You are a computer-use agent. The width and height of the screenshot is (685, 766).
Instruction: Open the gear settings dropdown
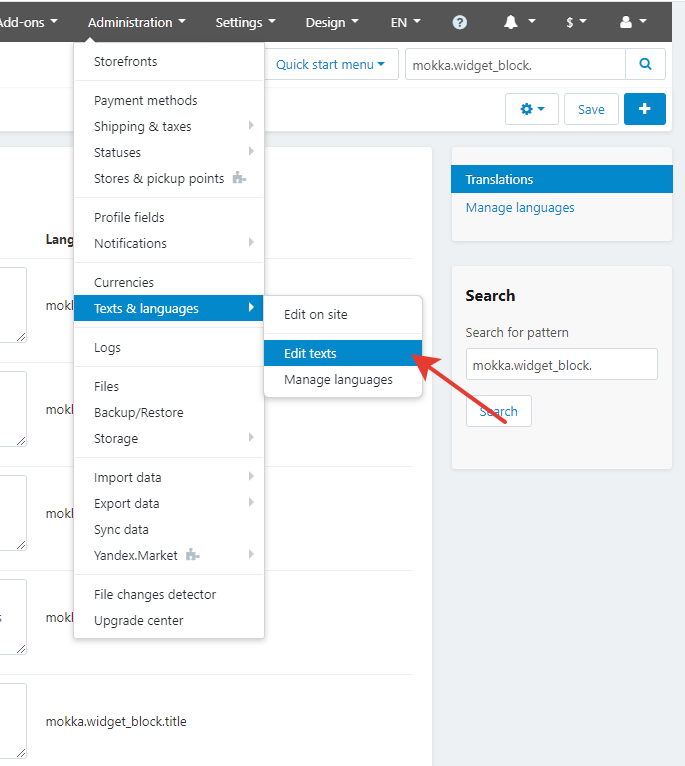point(532,109)
